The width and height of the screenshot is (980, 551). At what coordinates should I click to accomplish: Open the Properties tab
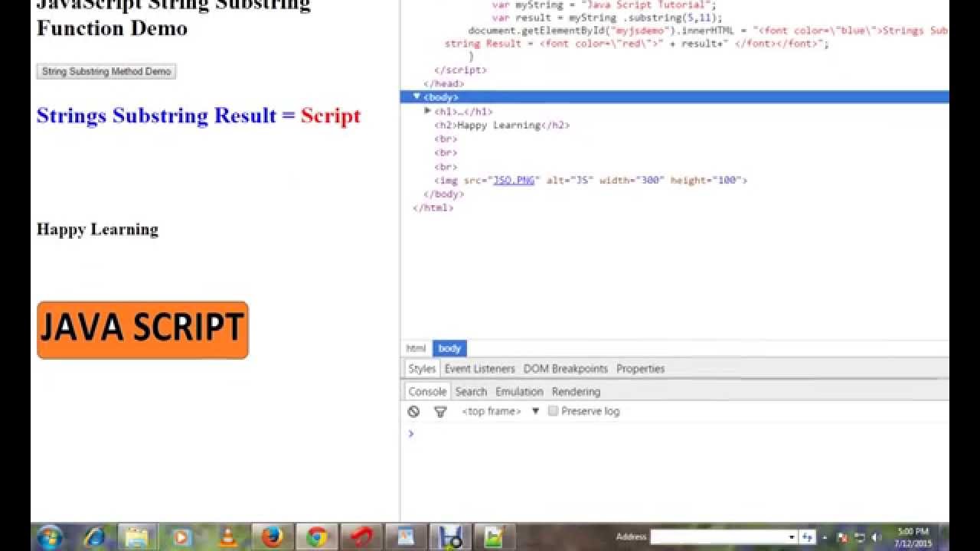(x=641, y=368)
